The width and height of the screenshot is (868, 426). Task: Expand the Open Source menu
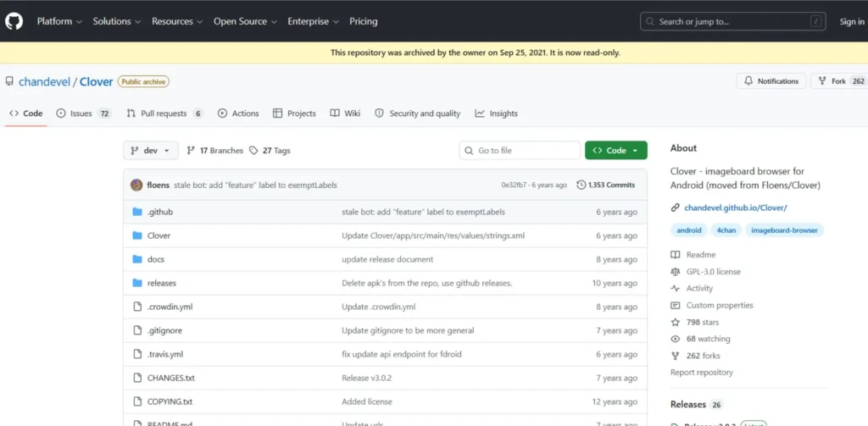[245, 21]
